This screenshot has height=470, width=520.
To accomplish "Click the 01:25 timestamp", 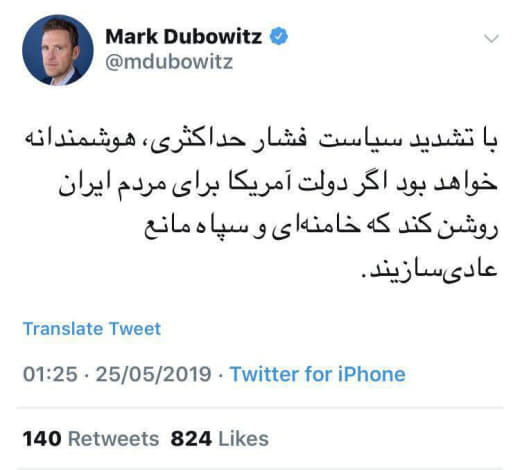I will 50,374.
